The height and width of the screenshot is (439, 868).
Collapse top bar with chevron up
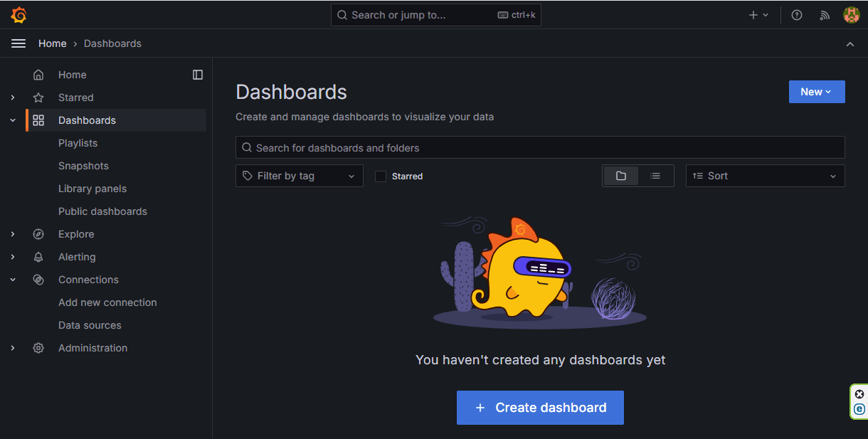(x=850, y=44)
